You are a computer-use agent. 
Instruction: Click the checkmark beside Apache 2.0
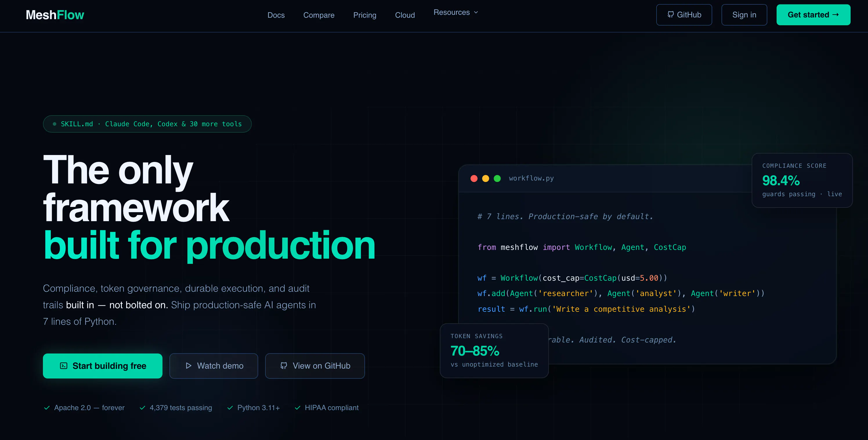tap(47, 408)
